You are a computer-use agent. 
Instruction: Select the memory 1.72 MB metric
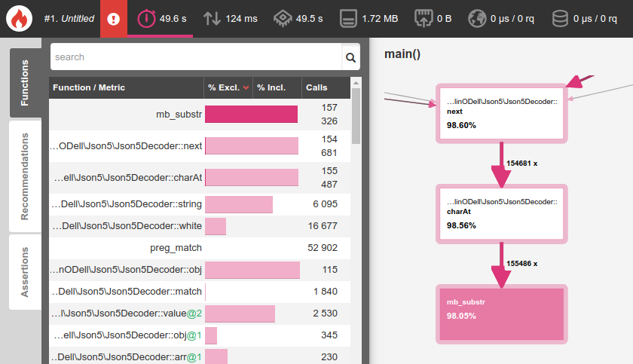click(x=369, y=18)
